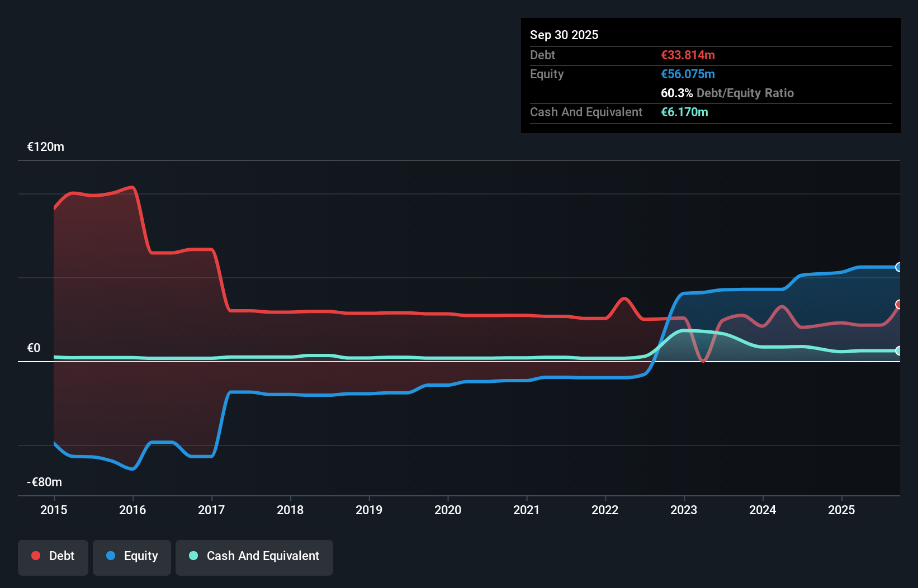Expand the Sep 30 2025 tooltip panel
The image size is (918, 588).
(x=565, y=35)
